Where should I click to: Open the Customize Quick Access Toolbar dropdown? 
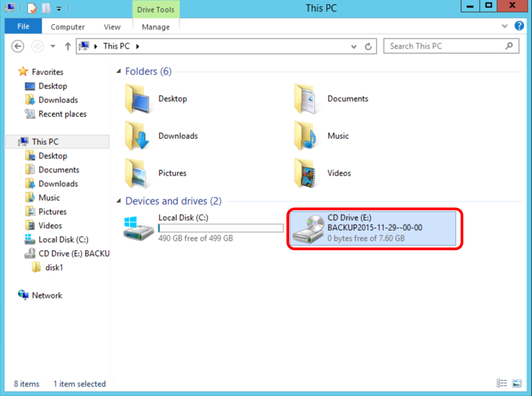click(59, 9)
